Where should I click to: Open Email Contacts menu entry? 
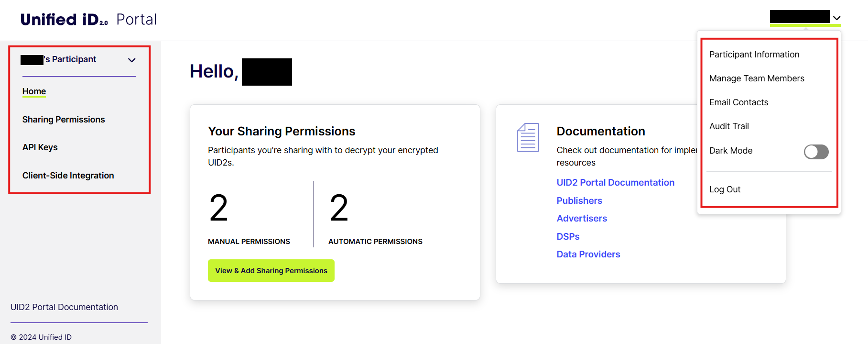click(738, 102)
